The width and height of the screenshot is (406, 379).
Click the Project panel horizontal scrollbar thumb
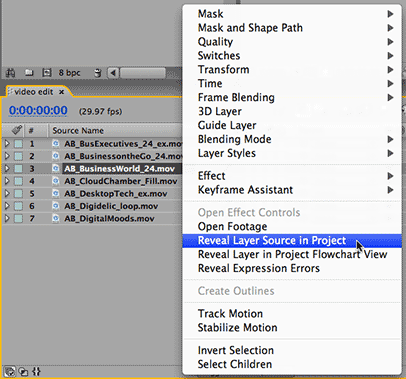click(143, 73)
